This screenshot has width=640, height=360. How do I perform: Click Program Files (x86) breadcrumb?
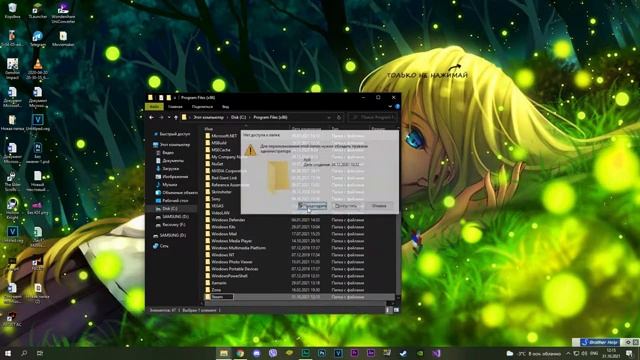(270, 118)
